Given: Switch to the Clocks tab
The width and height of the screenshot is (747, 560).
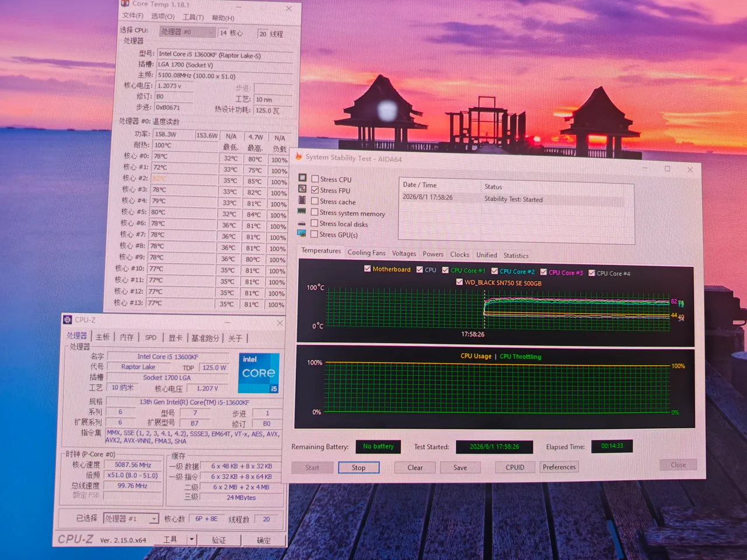Looking at the screenshot, I should tap(460, 255).
